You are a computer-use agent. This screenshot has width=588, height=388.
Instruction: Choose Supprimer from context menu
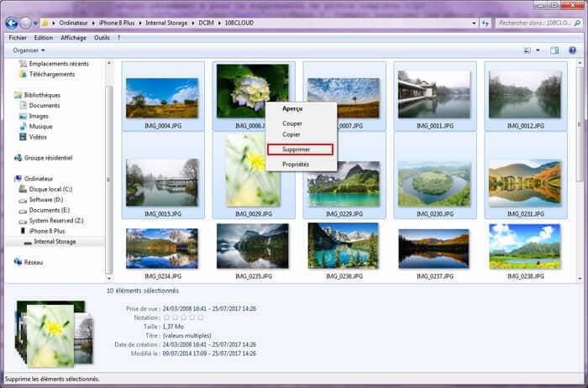297,149
